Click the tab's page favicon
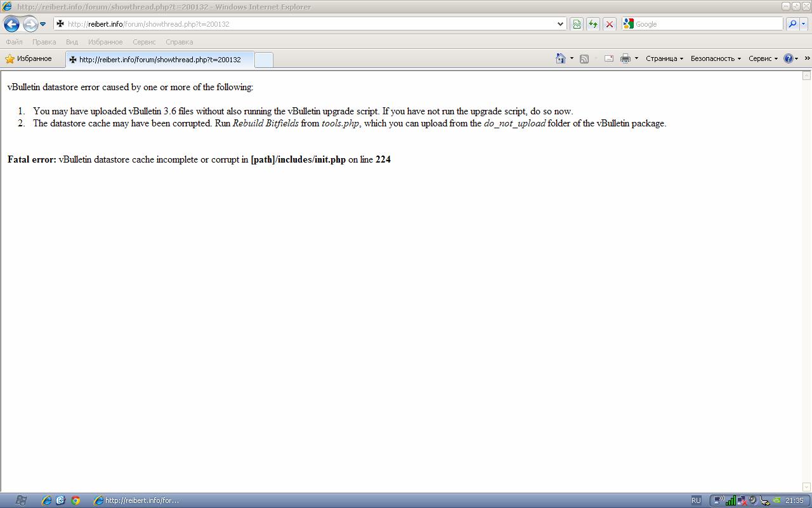812x508 pixels. [73, 60]
